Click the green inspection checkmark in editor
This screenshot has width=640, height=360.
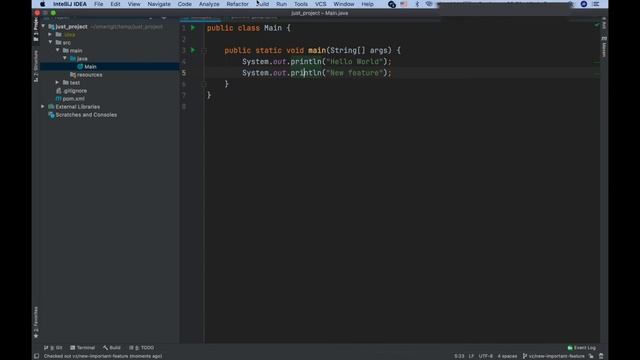(597, 25)
